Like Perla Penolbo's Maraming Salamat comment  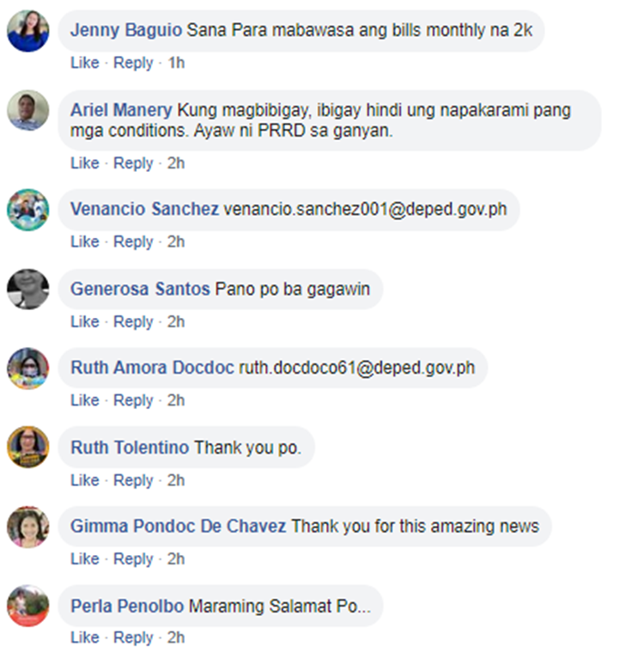[x=85, y=638]
